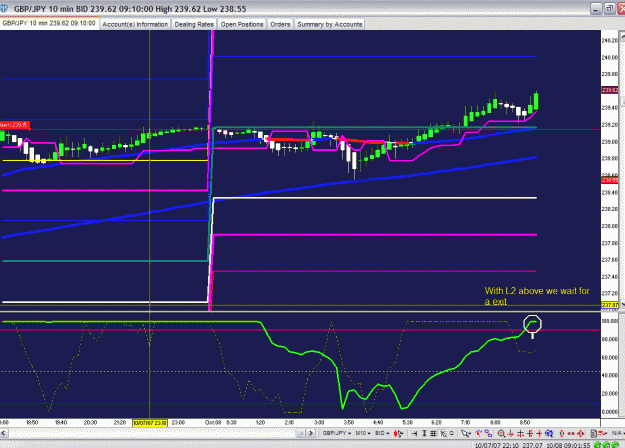Viewport: 625px width, 448px height.
Task: Click the red four-way move icon
Action: coord(581,433)
